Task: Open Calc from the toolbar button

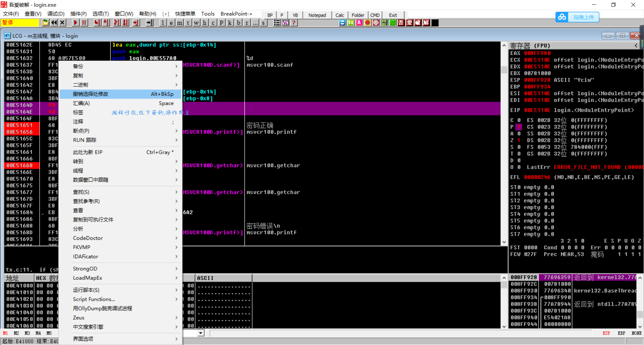Action: [340, 15]
